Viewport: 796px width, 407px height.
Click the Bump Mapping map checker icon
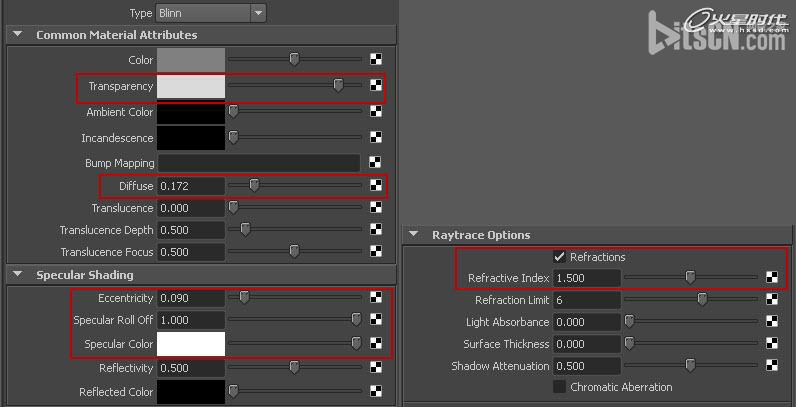(376, 162)
